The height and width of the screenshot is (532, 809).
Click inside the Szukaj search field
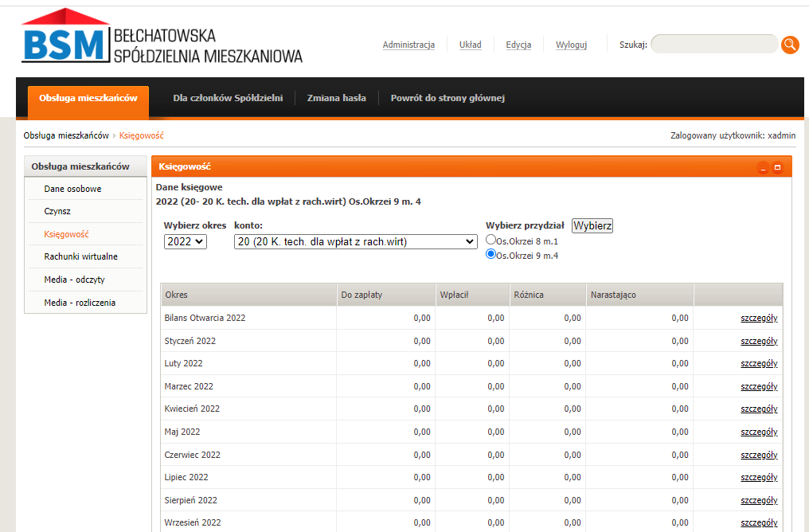tap(713, 44)
